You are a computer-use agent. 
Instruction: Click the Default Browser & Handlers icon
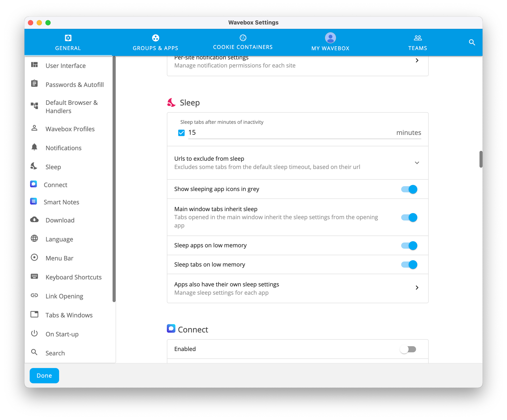(x=34, y=106)
